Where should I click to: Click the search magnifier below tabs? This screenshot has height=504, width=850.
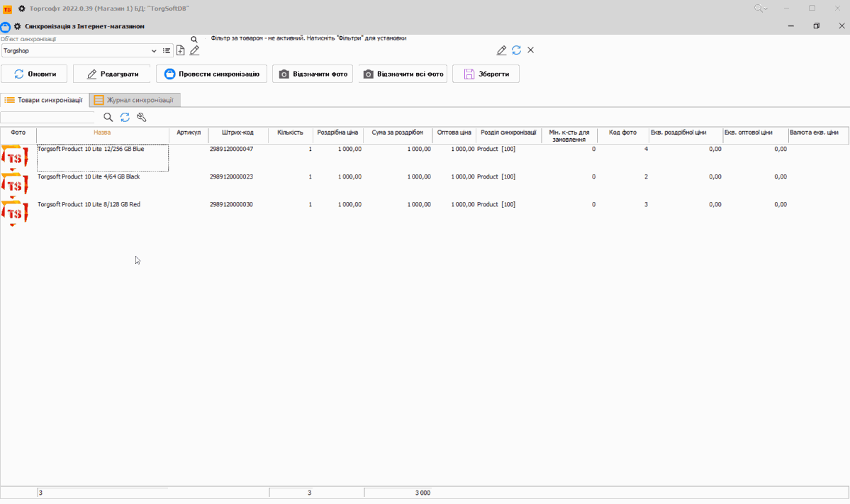pyautogui.click(x=108, y=118)
